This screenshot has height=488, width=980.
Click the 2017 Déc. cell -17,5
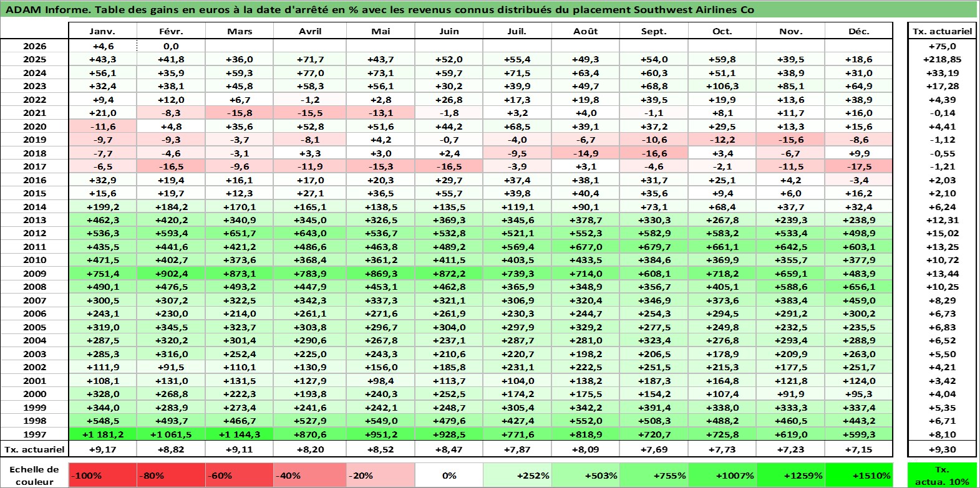tap(859, 166)
